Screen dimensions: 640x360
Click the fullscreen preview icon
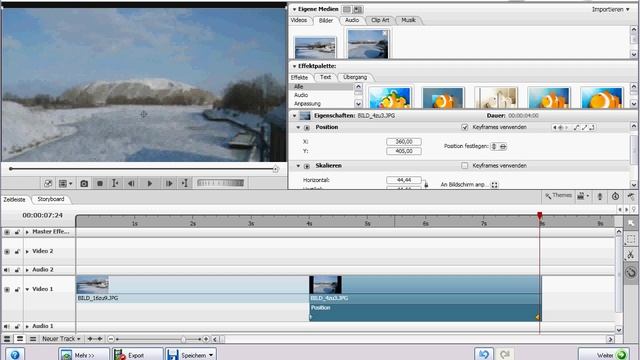pos(48,184)
